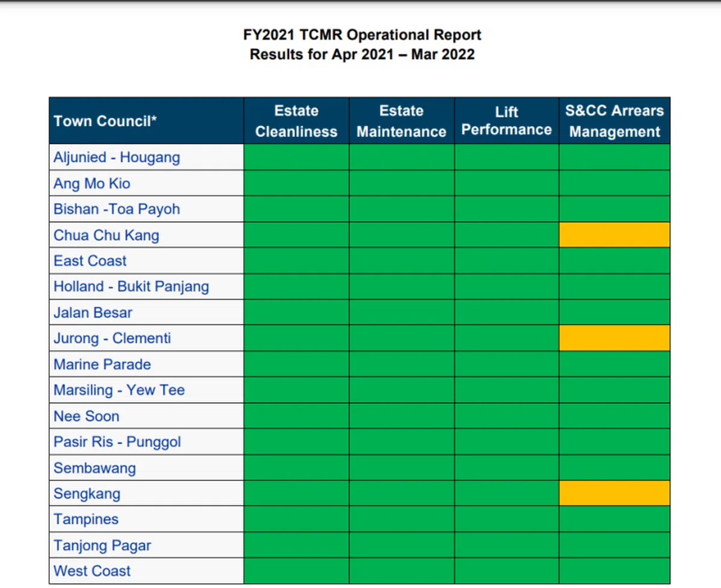Image resolution: width=721 pixels, height=588 pixels.
Task: Click the amber S&CC Arrears cell for Chua Chu Kang
Action: [614, 235]
